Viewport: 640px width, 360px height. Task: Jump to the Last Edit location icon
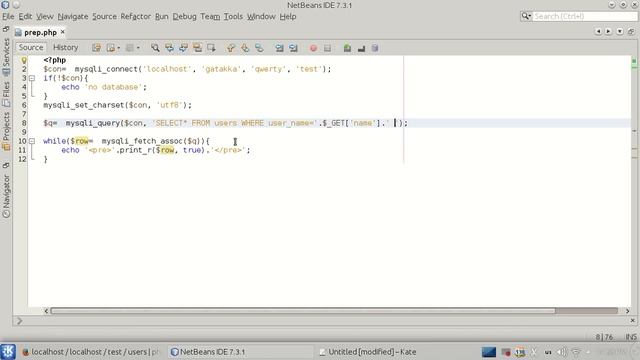click(96, 48)
